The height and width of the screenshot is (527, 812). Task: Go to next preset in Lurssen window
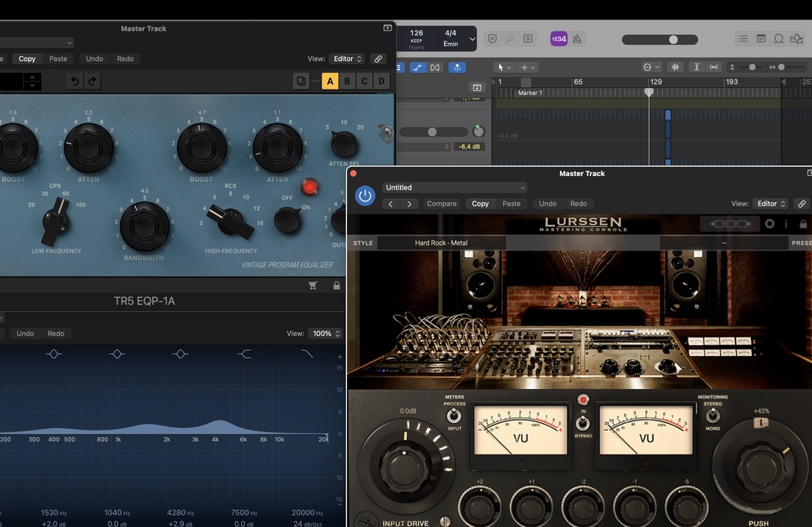tap(409, 204)
